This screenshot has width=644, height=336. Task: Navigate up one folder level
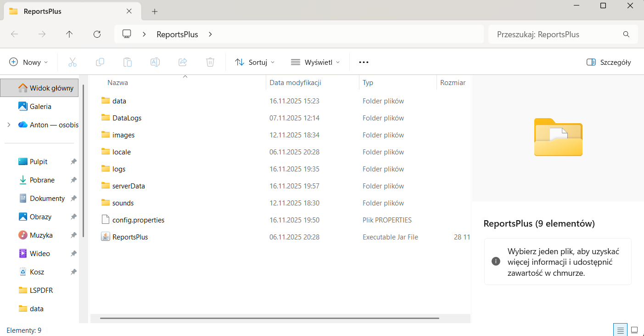[x=69, y=34]
